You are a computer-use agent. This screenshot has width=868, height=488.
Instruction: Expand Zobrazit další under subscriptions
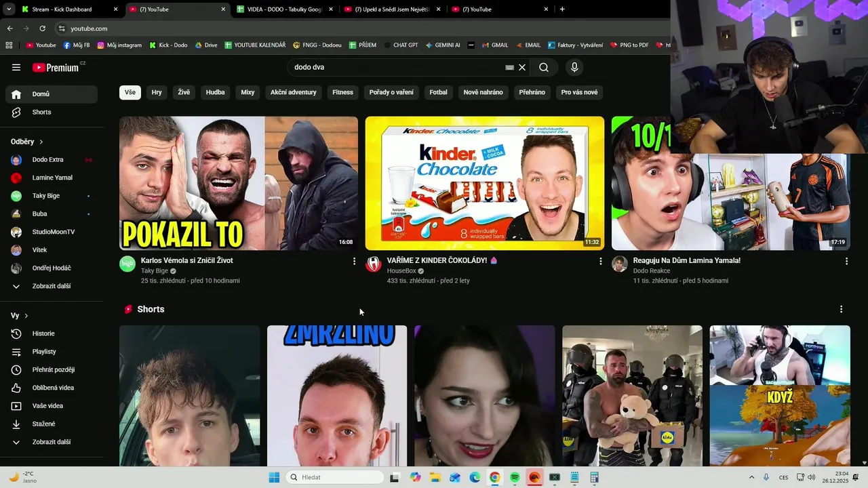click(52, 286)
